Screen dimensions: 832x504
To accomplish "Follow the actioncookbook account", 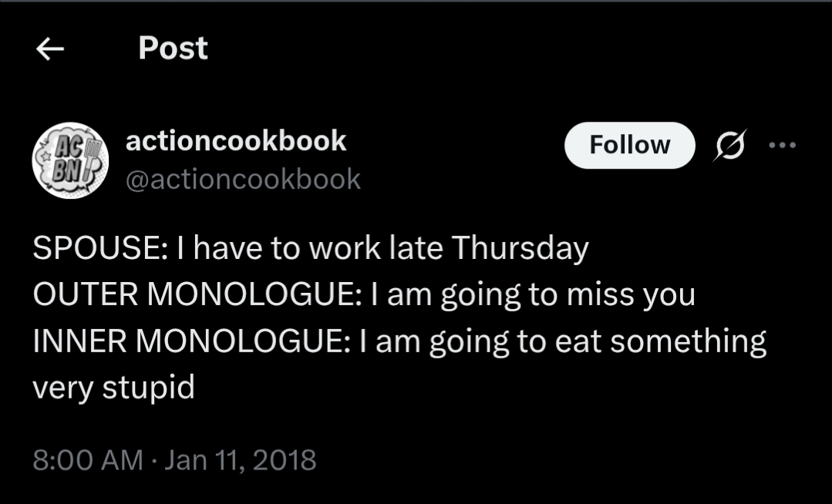I will pyautogui.click(x=630, y=145).
